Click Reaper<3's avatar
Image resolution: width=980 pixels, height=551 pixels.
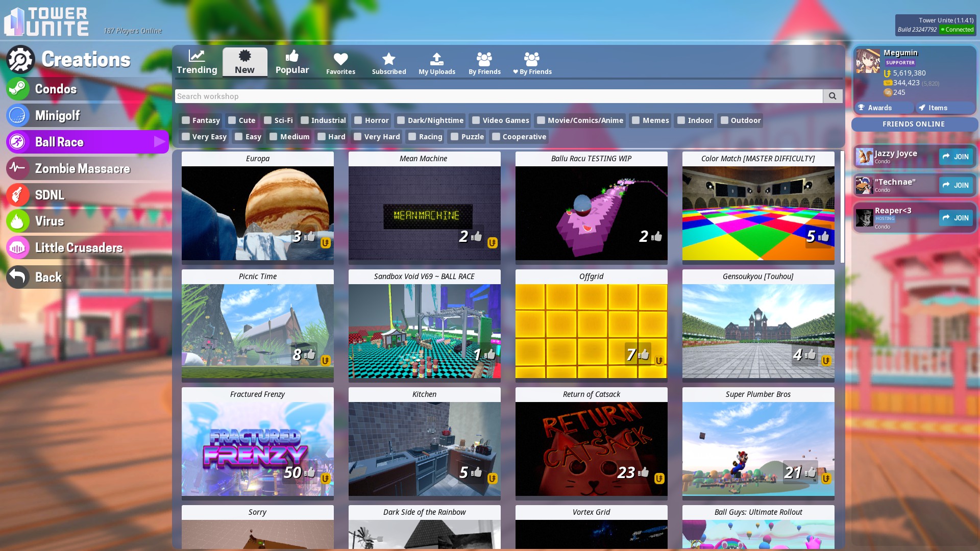(864, 218)
